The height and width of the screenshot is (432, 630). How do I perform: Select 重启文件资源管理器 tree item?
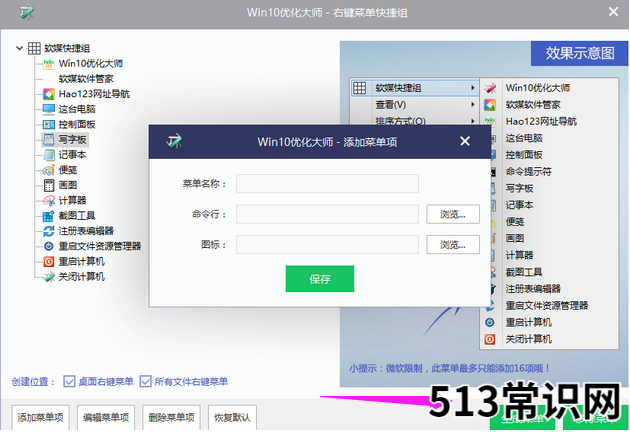pos(100,246)
